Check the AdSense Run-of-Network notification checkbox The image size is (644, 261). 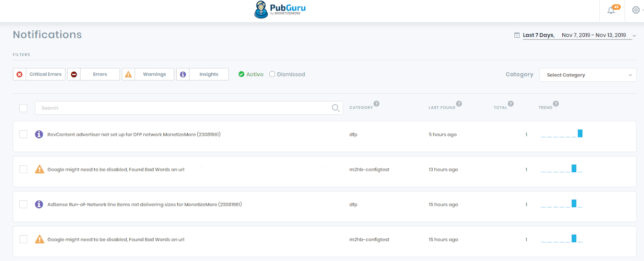point(23,204)
